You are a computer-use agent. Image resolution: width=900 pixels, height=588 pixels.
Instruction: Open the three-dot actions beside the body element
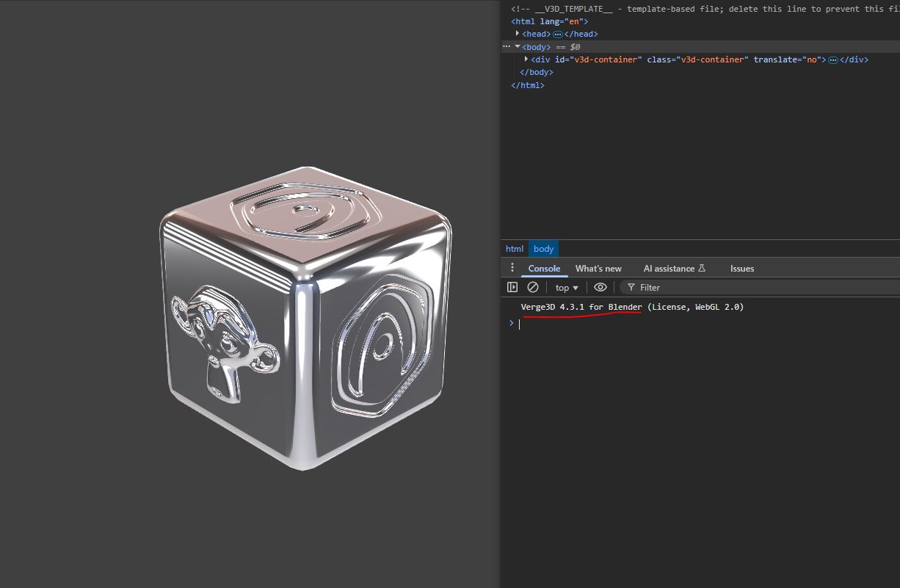click(x=506, y=46)
